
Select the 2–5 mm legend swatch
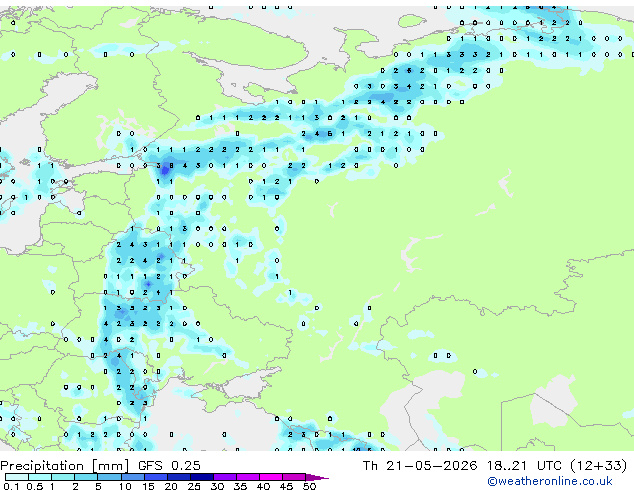coord(86,477)
